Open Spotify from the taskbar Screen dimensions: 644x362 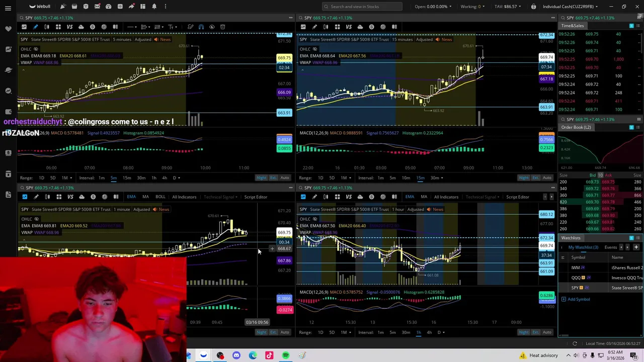point(286,355)
